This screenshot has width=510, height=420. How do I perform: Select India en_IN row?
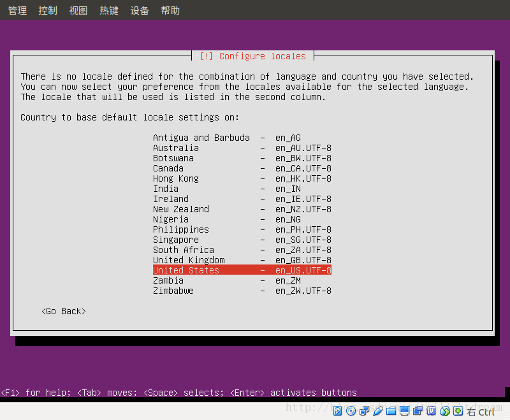[242, 189]
